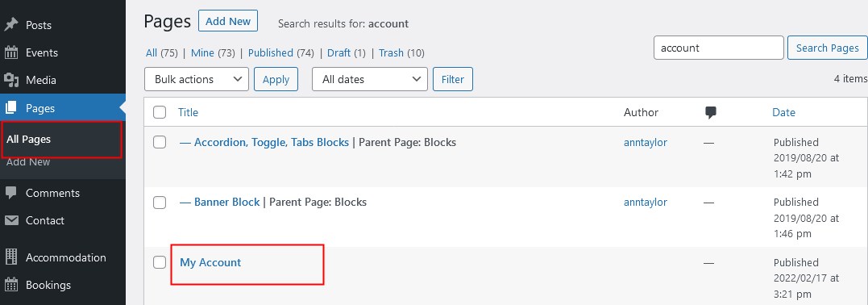The height and width of the screenshot is (305, 868).
Task: Click the Comments speech bubble icon
Action: (11, 193)
